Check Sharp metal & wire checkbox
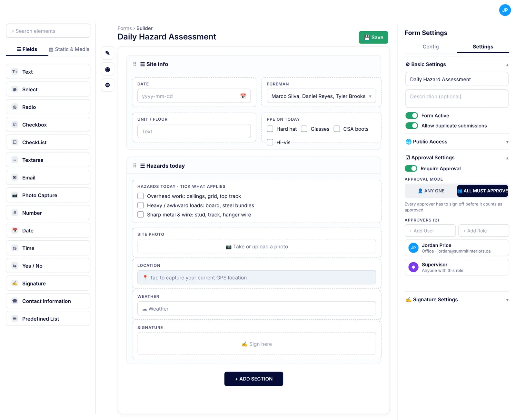 point(141,215)
